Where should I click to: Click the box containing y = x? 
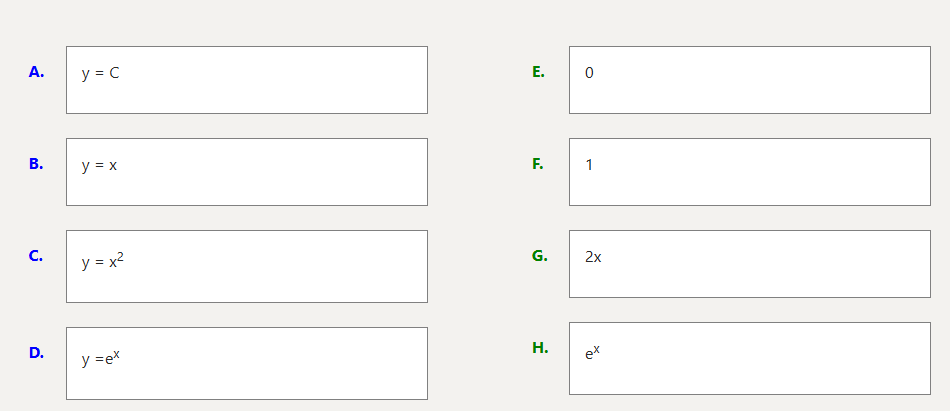point(247,172)
